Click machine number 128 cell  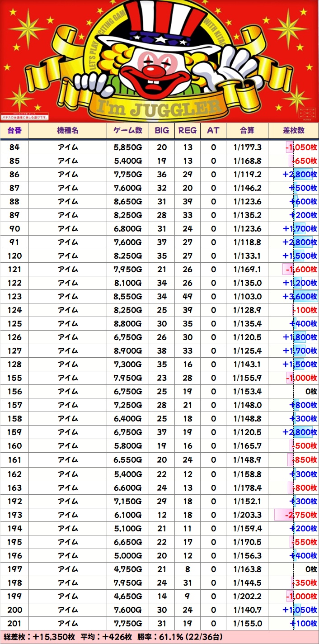pos(14,365)
